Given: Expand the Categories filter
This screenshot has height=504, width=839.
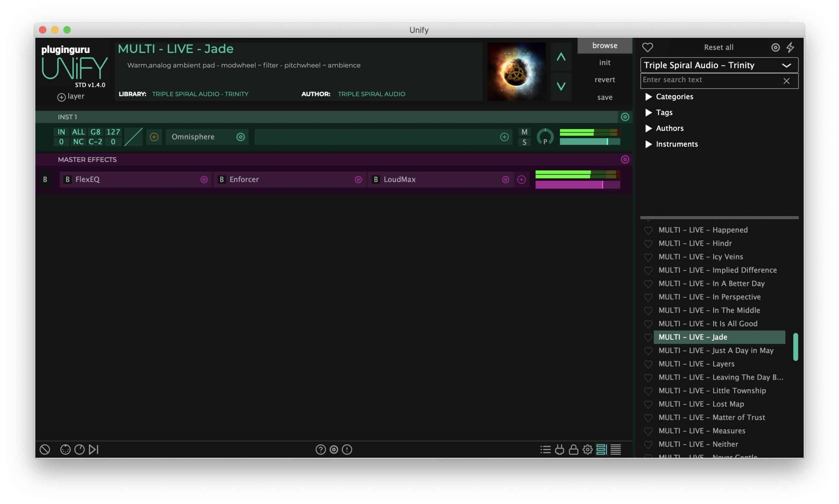Looking at the screenshot, I should pos(648,97).
